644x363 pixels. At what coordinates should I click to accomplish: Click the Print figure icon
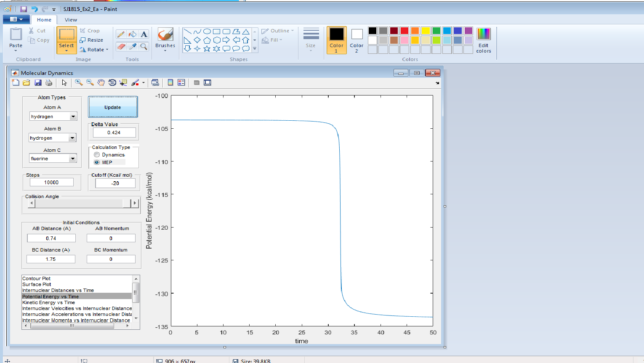pyautogui.click(x=49, y=82)
